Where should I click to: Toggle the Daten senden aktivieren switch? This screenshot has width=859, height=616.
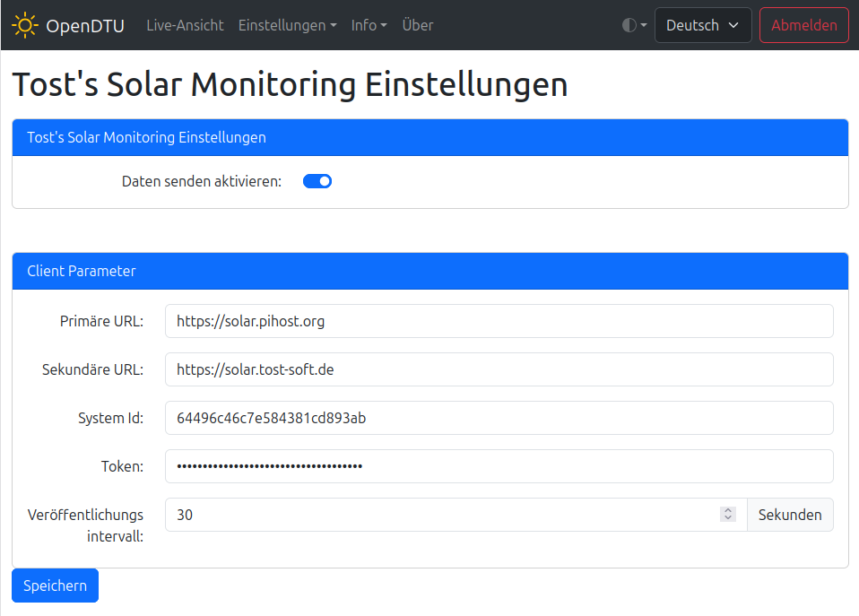(317, 181)
